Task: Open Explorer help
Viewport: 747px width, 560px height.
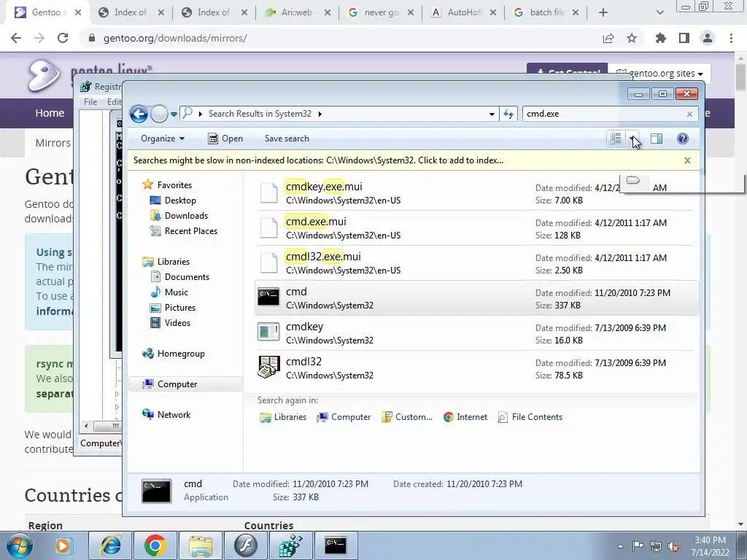Action: coord(683,139)
